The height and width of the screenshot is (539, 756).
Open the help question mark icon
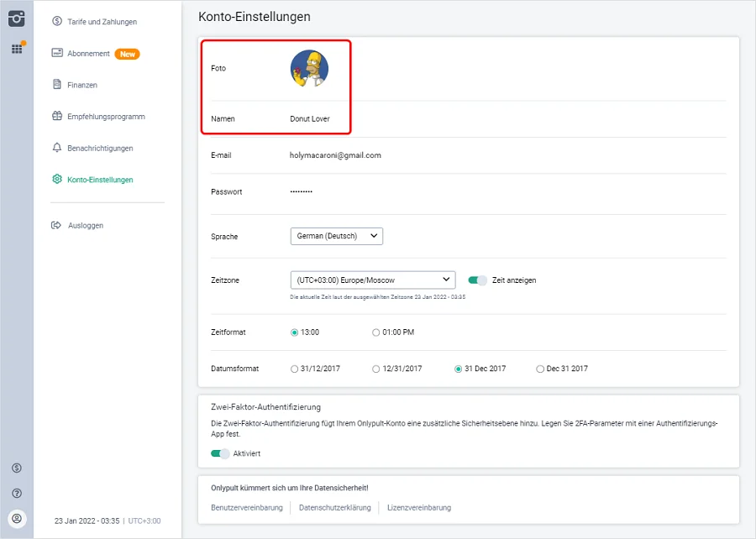click(17, 493)
